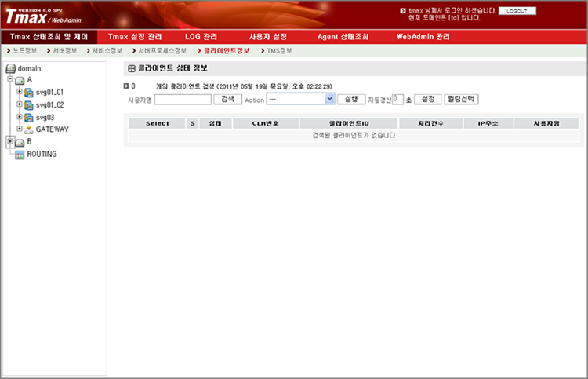Select svg03 label in tree
588x379 pixels.
[45, 118]
